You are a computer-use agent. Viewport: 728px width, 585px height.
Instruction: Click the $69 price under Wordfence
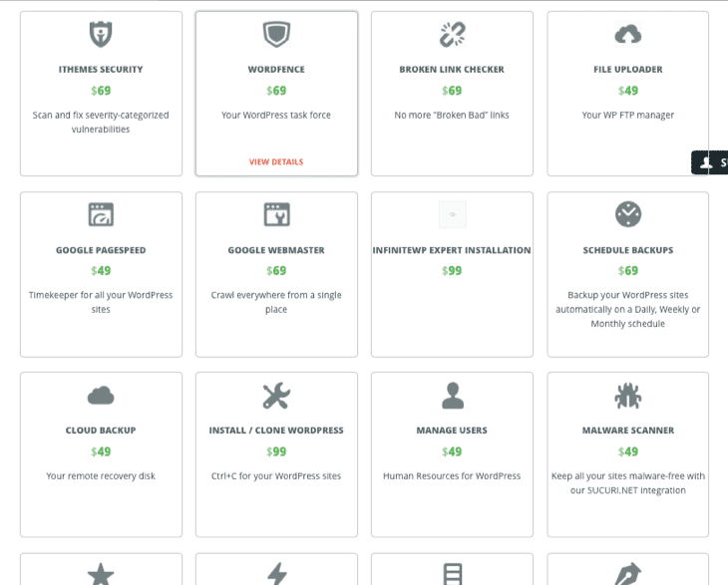(x=276, y=91)
